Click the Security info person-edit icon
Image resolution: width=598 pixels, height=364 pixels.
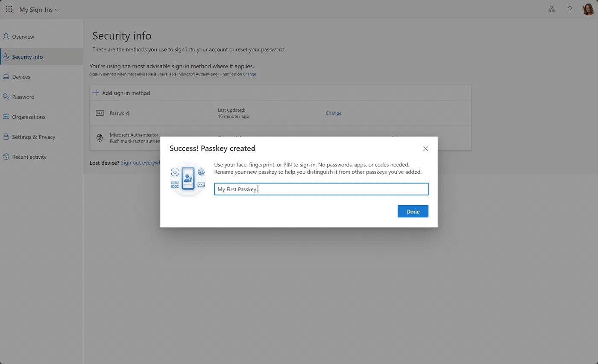click(6, 57)
